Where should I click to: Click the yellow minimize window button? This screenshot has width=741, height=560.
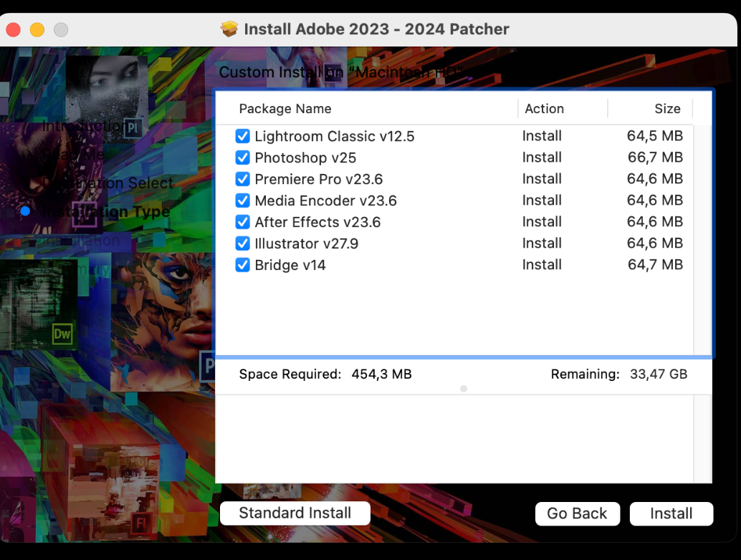click(37, 30)
